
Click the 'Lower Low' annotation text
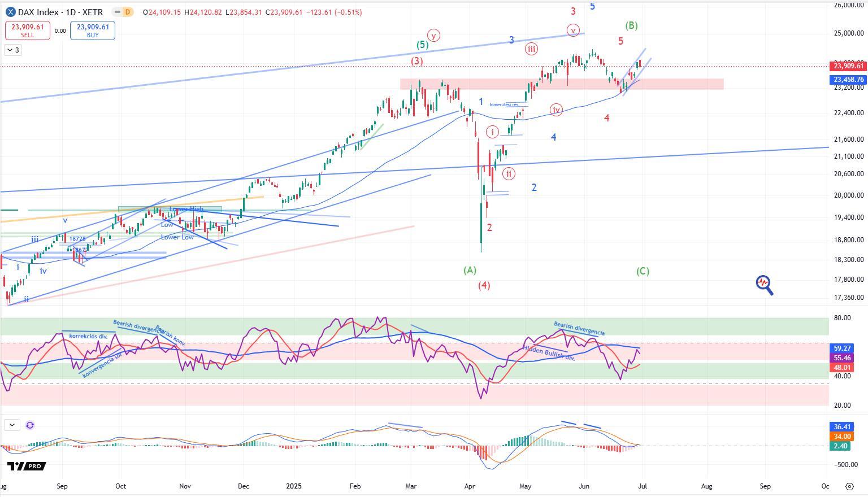pyautogui.click(x=177, y=237)
